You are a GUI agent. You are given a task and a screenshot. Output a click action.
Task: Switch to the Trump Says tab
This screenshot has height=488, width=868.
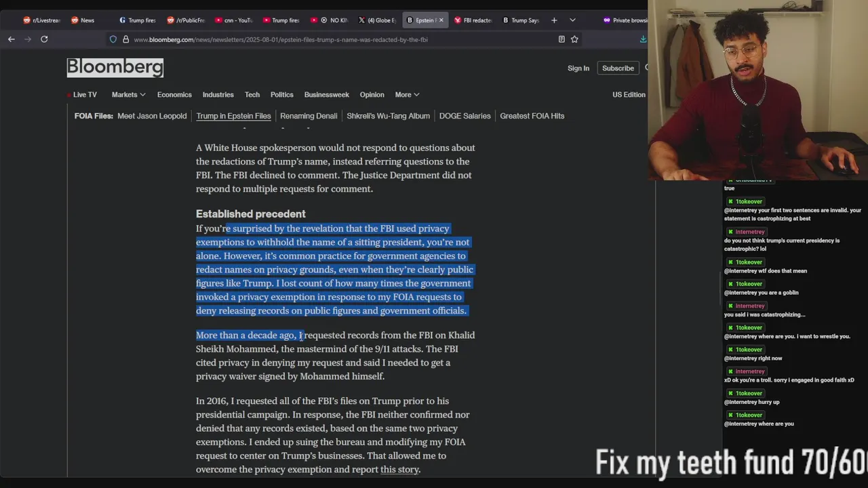(x=521, y=20)
